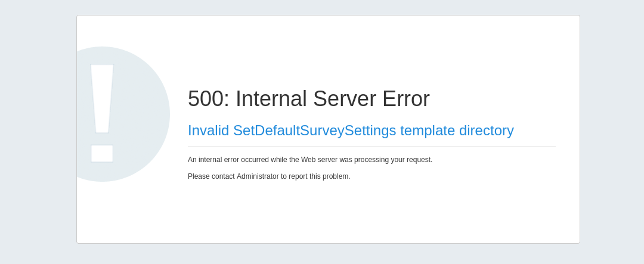Click the blue "Invalid SetDefaultSurveySettings template directory" message

point(351,131)
